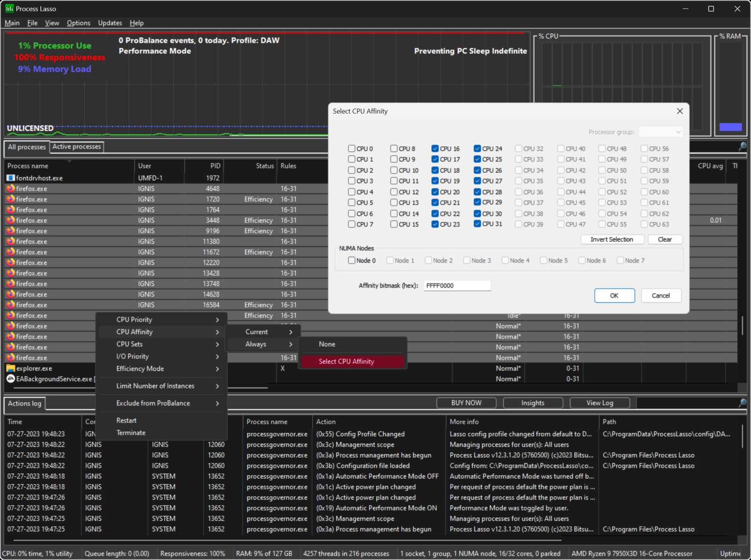Expand the Always affinity submenu
Image resolution: width=751 pixels, height=560 pixels.
(263, 344)
